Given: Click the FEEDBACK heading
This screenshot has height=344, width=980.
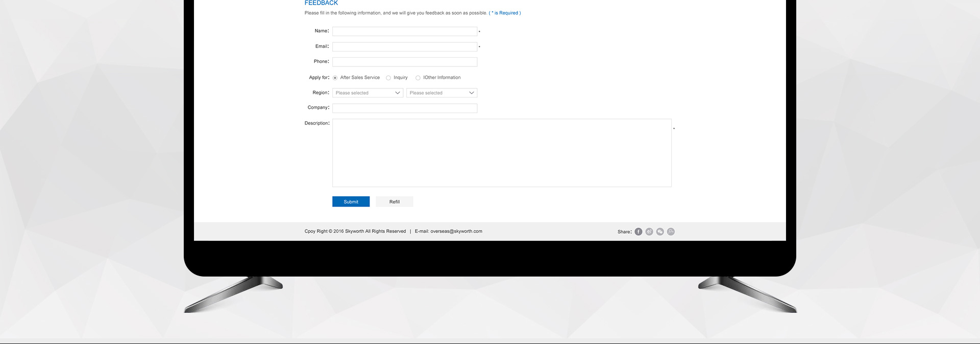Looking at the screenshot, I should click(x=321, y=3).
